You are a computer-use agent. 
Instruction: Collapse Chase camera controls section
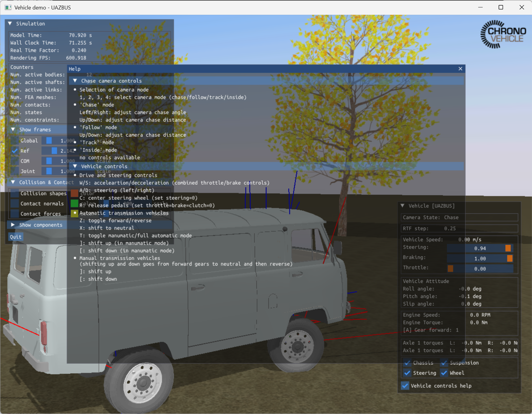[75, 81]
